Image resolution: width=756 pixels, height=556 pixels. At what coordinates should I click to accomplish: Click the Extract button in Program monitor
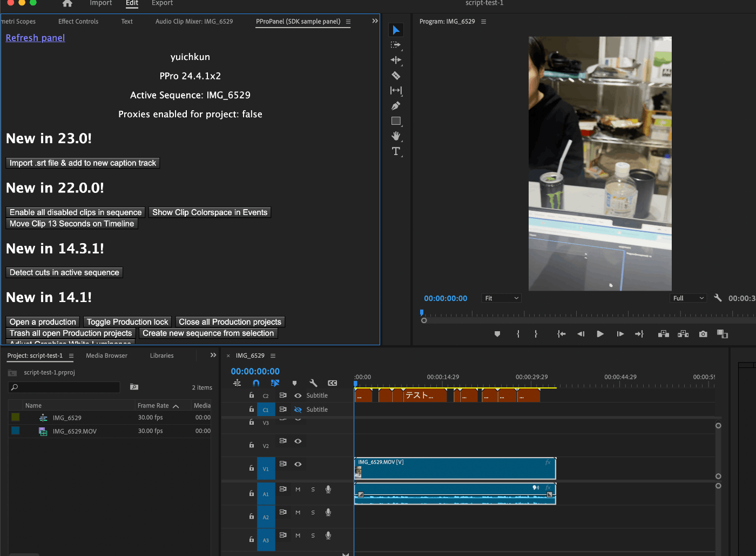point(683,334)
